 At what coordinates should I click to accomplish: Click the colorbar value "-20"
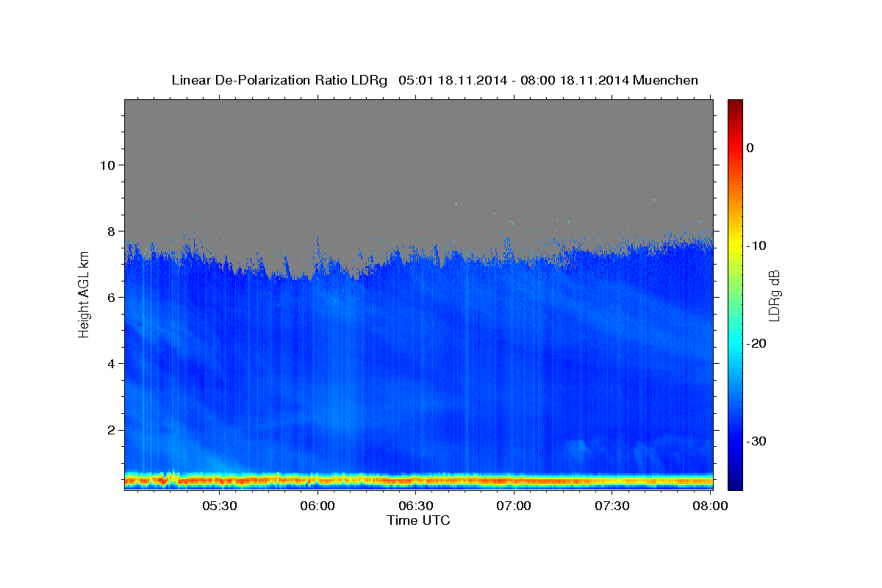coord(756,343)
